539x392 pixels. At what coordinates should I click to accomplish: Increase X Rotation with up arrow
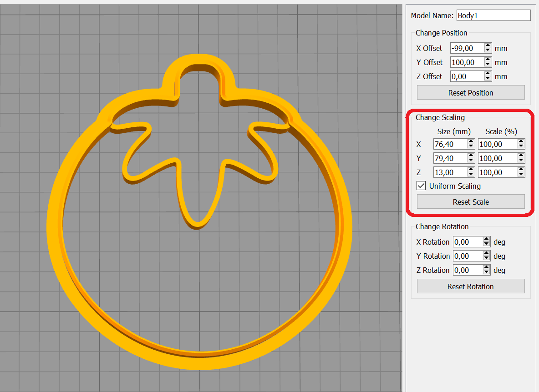point(486,240)
